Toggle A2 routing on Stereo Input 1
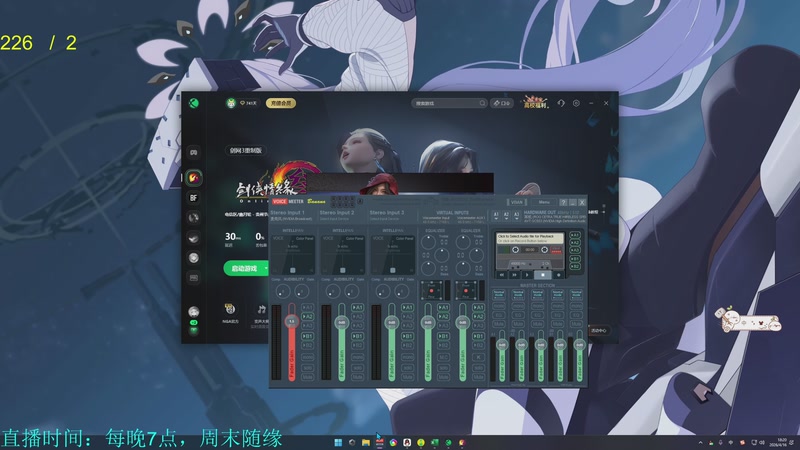Screen dimensions: 800x450 (307, 317)
